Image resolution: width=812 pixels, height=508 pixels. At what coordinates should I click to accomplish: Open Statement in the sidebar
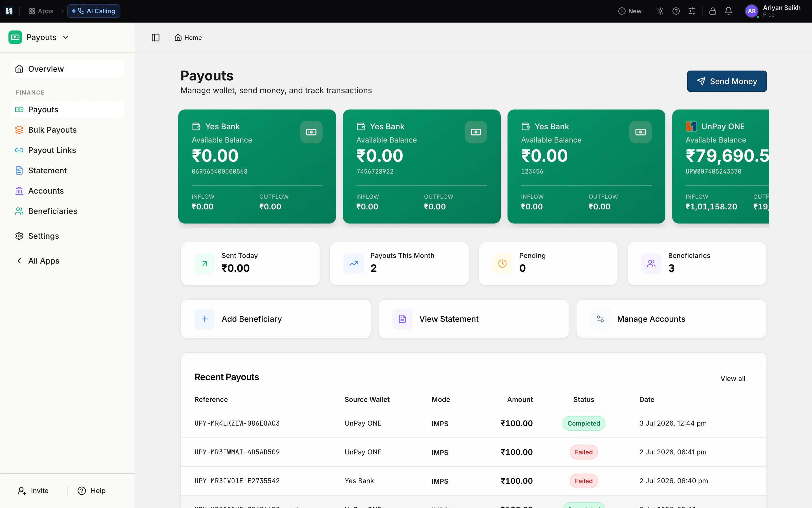coord(67,170)
